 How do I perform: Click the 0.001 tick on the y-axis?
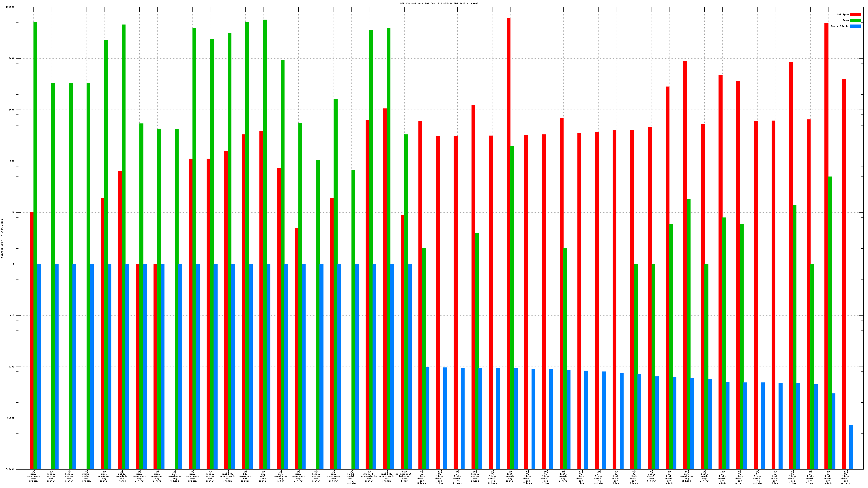pos(11,418)
